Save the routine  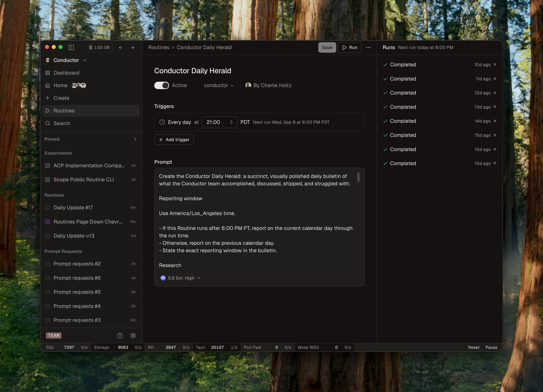coord(327,47)
